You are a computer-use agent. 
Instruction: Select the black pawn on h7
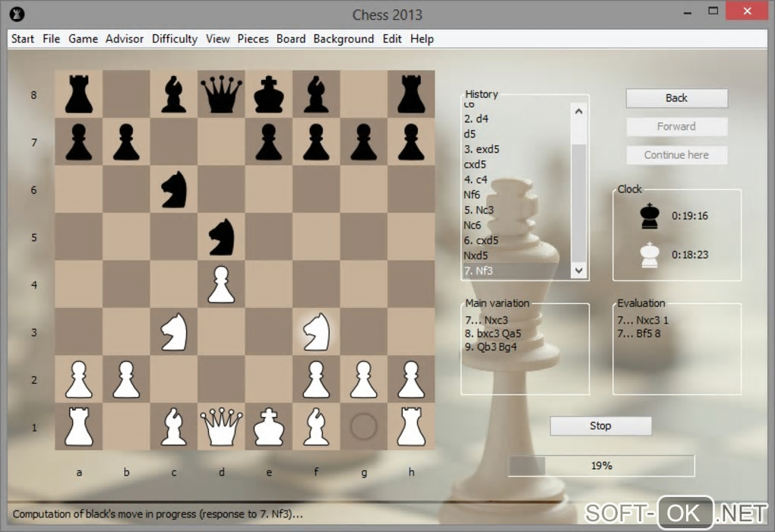(411, 142)
